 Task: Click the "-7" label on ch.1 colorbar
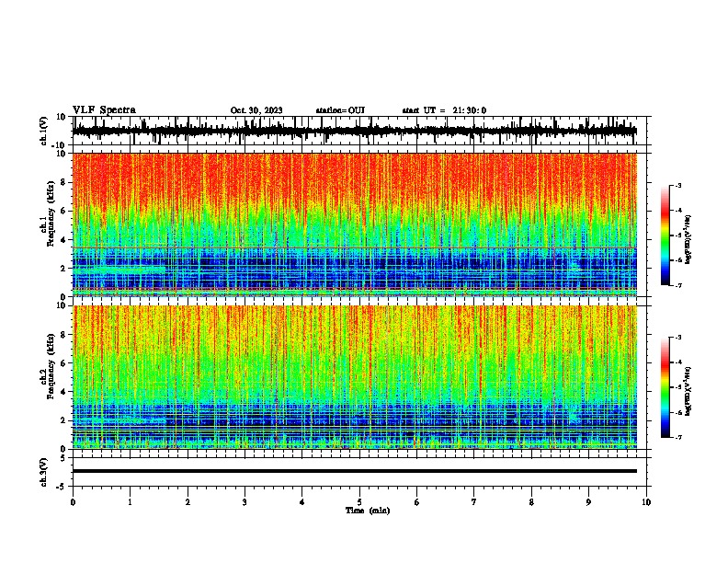(x=678, y=285)
